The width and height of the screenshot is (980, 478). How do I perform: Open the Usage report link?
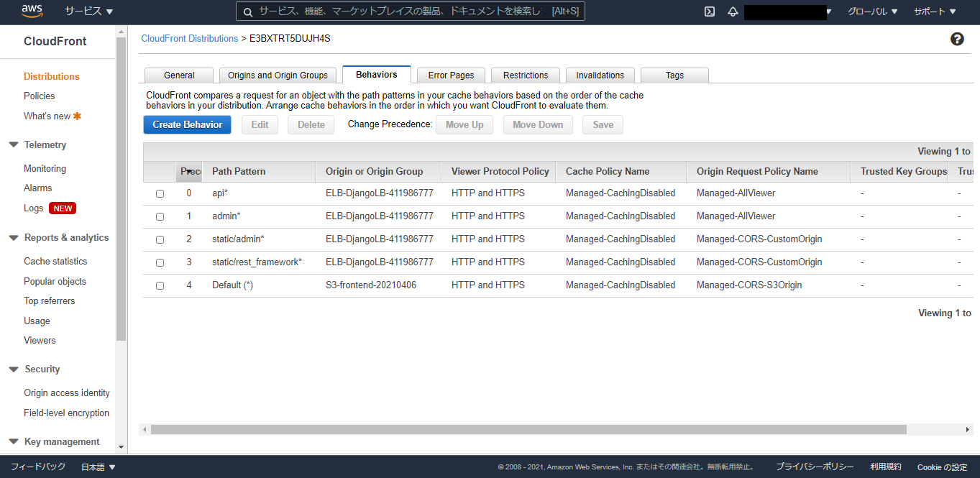click(x=37, y=321)
